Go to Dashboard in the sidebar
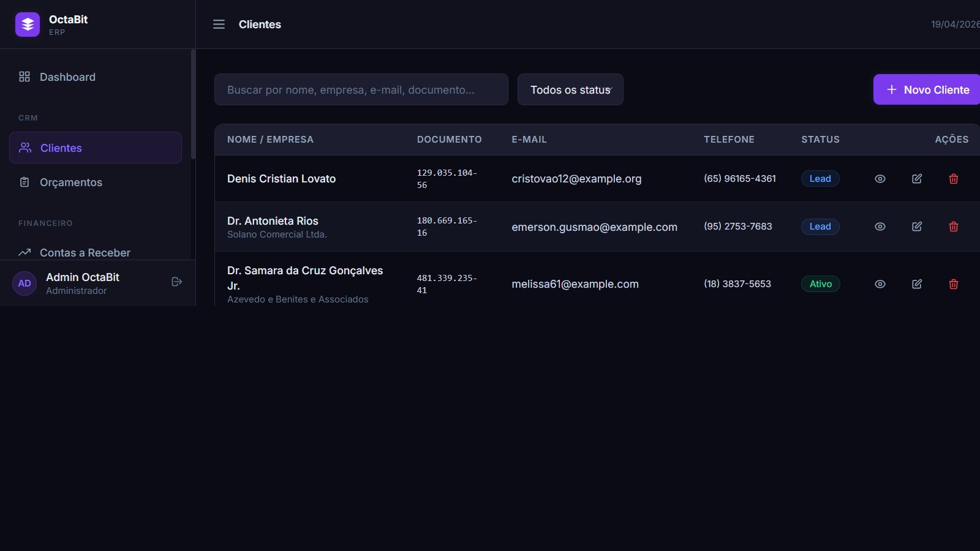 [x=67, y=77]
